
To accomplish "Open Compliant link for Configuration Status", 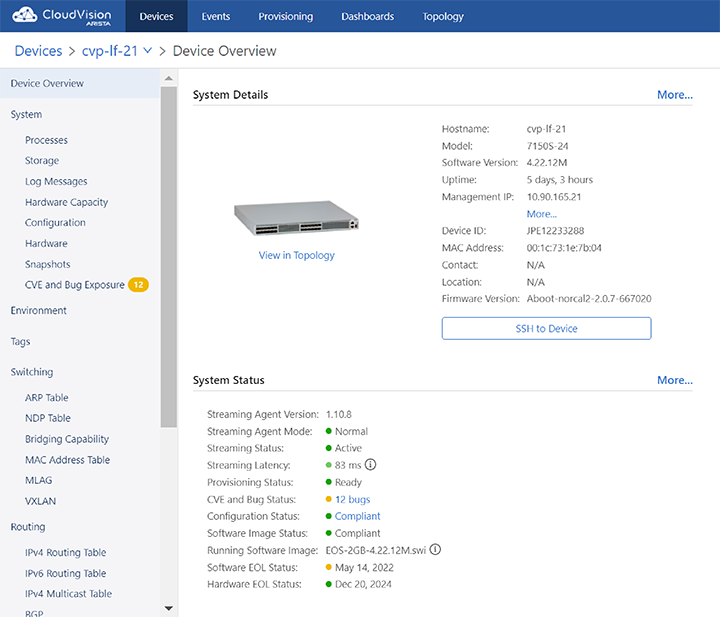I will (358, 516).
